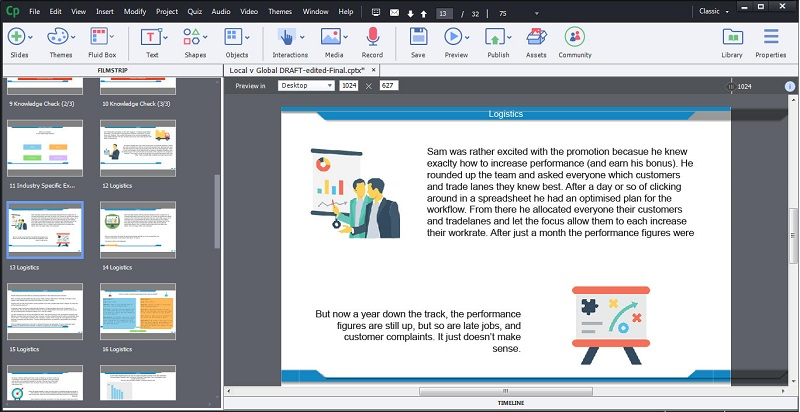800x412 pixels.
Task: Expand the Media dropdown arrow
Action: tap(345, 37)
